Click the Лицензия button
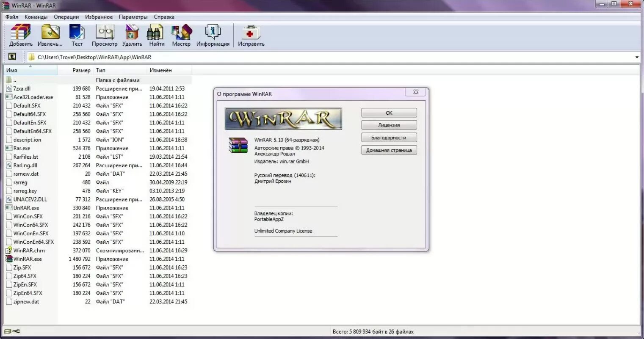This screenshot has width=644, height=339. tap(388, 124)
